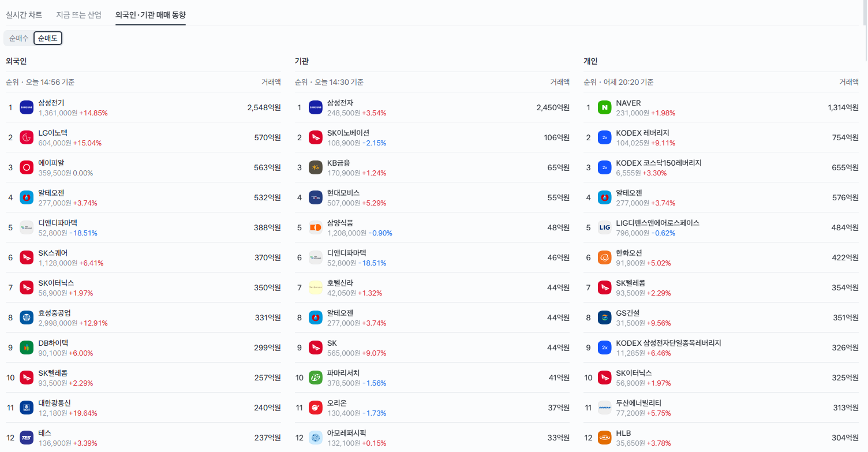Click the 순위 · 어제 20:20 기준 label
868x452 pixels.
[x=619, y=82]
